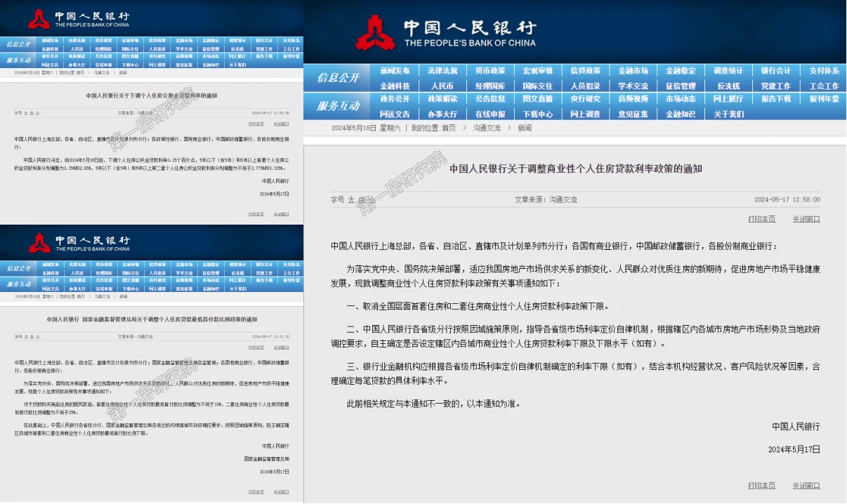847x504 pixels.
Task: Set font size 大 on the 商业性个人住房贷款 notice
Action: [x=351, y=199]
